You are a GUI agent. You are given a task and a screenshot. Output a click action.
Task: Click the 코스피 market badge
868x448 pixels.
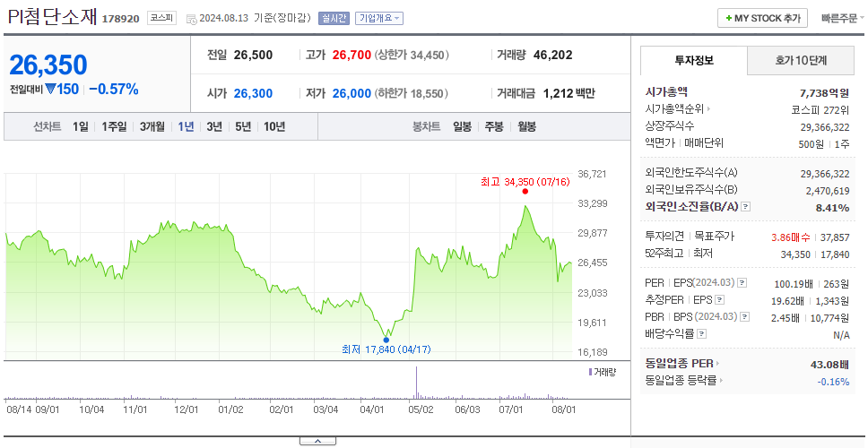click(x=161, y=18)
